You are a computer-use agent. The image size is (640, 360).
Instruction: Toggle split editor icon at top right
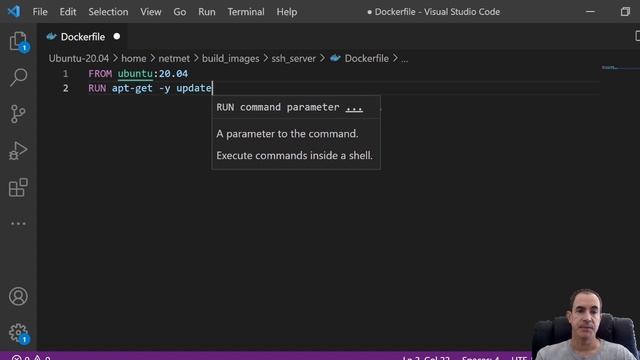tap(637, 36)
